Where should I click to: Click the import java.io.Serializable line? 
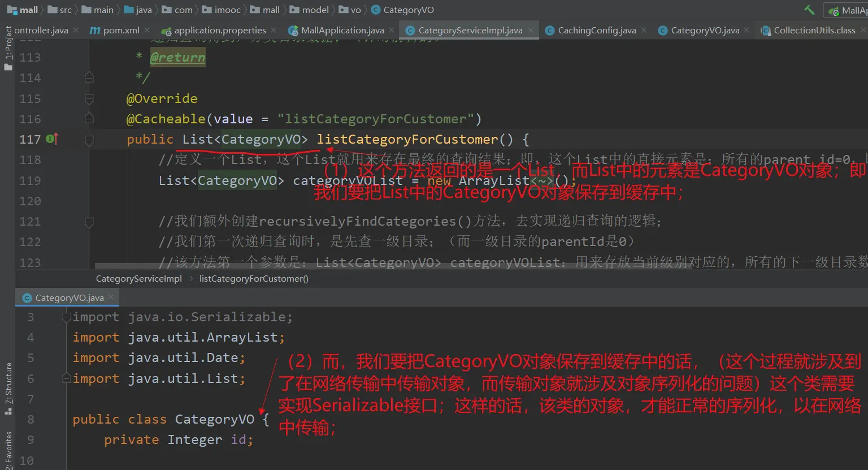183,317
